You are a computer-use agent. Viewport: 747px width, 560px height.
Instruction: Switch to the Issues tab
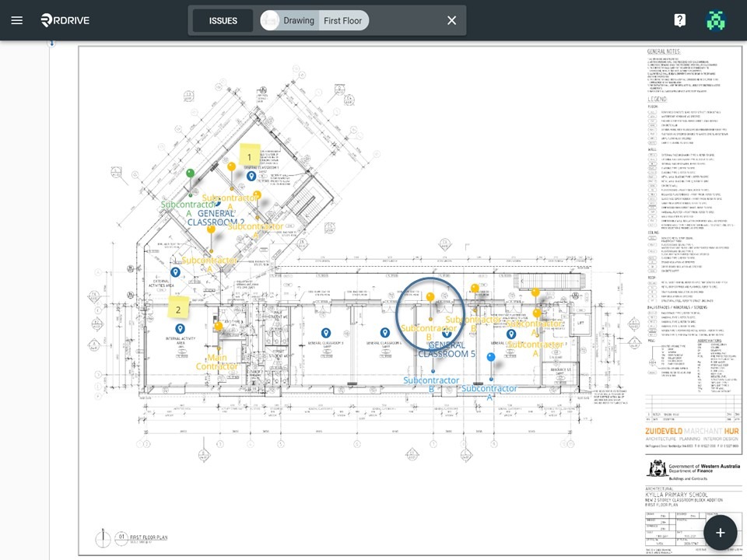point(223,20)
